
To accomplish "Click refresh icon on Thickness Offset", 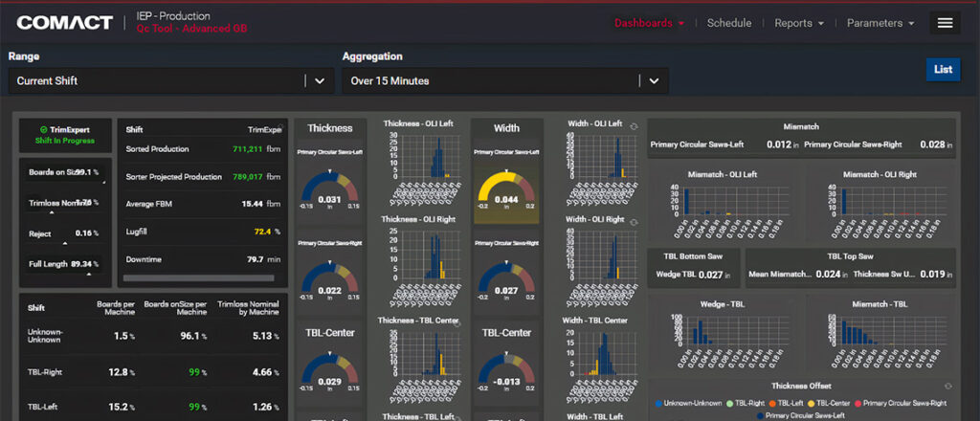I will coord(948,386).
